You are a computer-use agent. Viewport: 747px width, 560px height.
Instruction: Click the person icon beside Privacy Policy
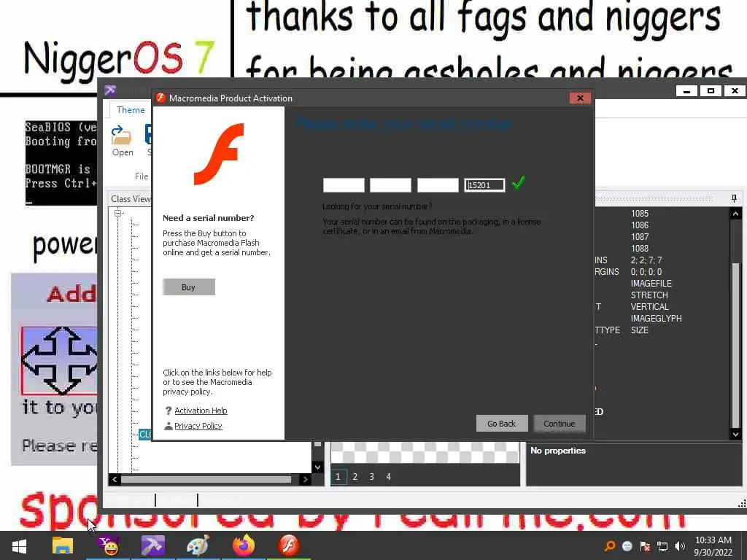[169, 426]
